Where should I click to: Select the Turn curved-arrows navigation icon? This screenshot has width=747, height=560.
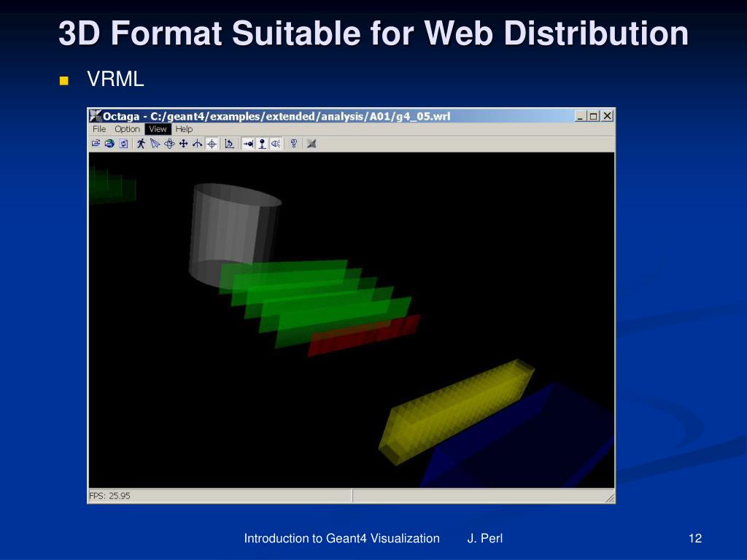click(197, 144)
